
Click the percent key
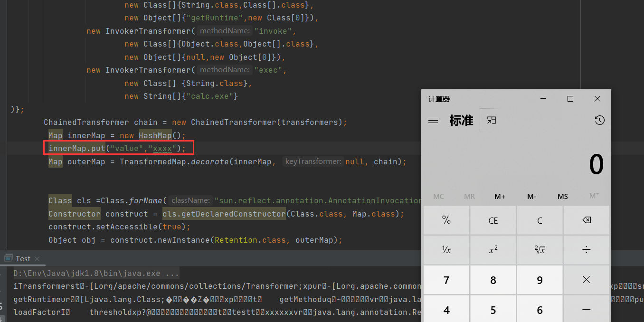coord(446,220)
